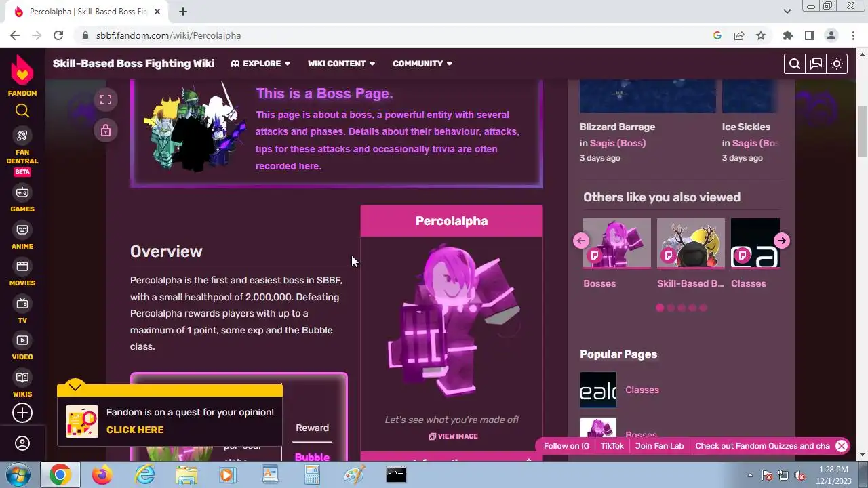This screenshot has width=868, height=488.
Task: Click the TikTok bottom bar link
Action: 612,446
